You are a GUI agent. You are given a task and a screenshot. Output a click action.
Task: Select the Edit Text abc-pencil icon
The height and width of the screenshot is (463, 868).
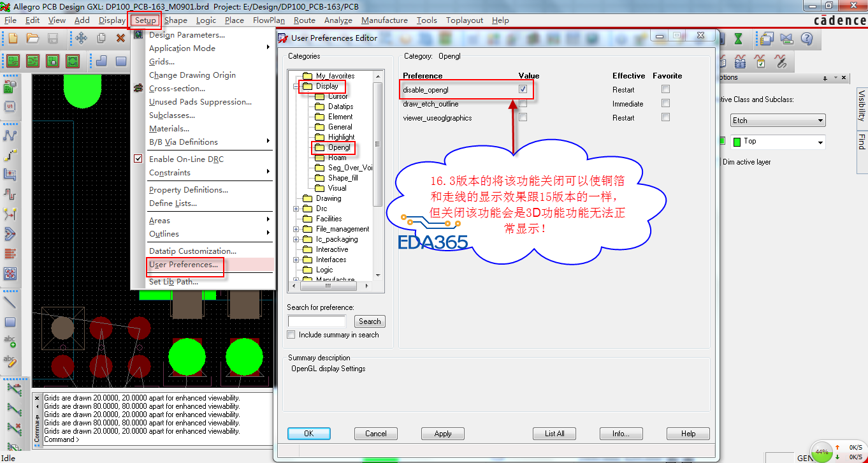click(x=10, y=362)
